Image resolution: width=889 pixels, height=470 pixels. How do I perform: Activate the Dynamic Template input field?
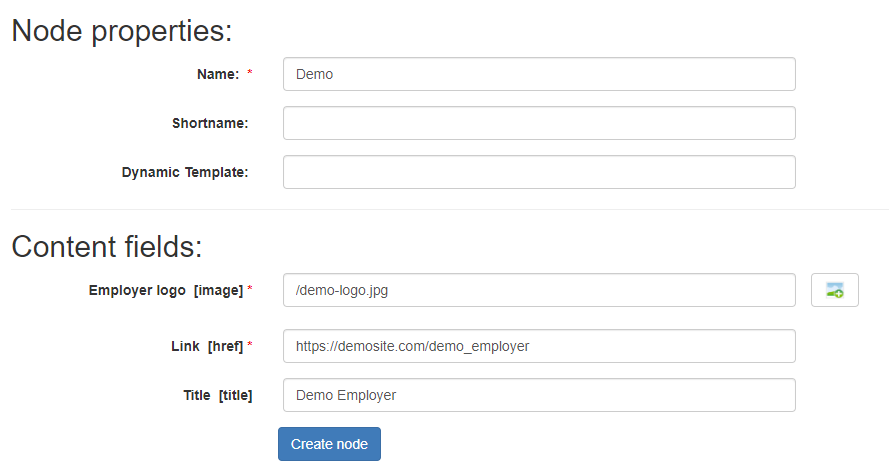539,172
